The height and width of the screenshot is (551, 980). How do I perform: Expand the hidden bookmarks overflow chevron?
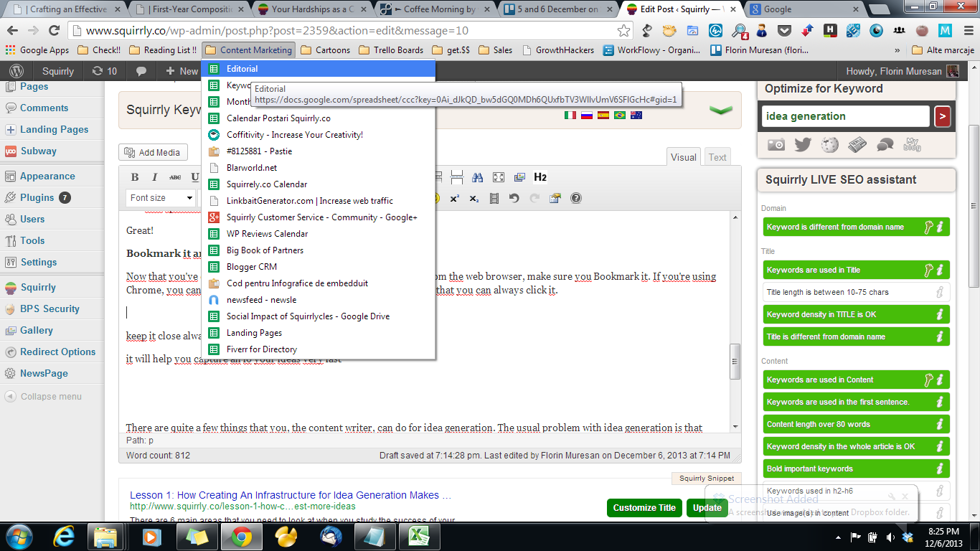[897, 50]
